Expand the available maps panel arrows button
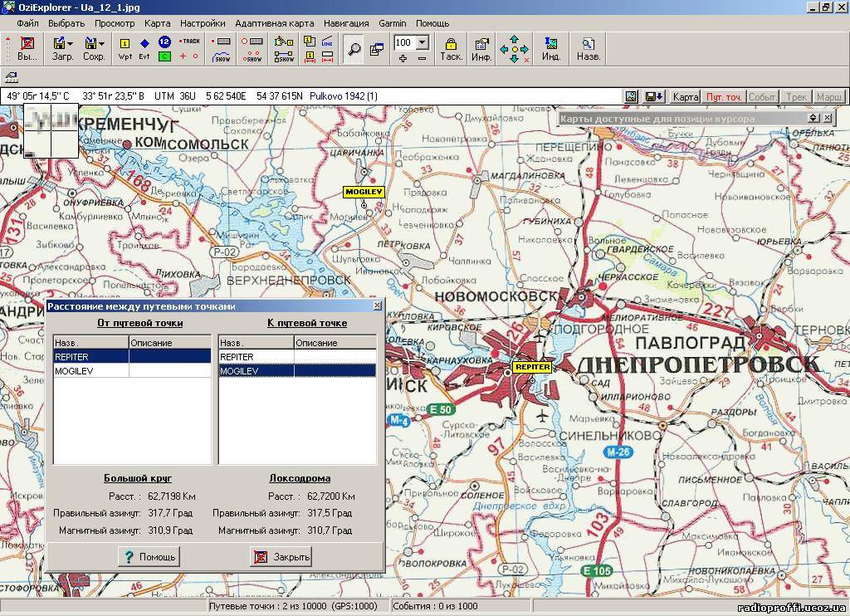850x616 pixels. pyautogui.click(x=813, y=118)
